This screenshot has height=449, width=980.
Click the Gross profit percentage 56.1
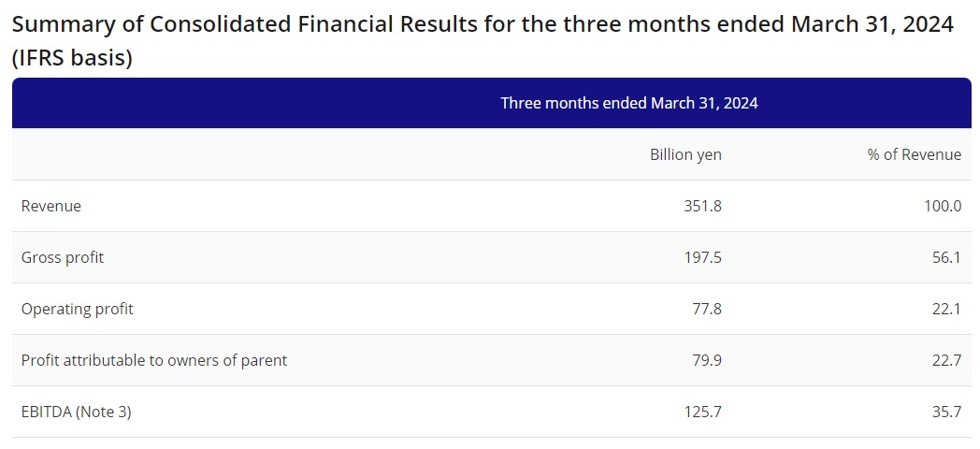[945, 257]
